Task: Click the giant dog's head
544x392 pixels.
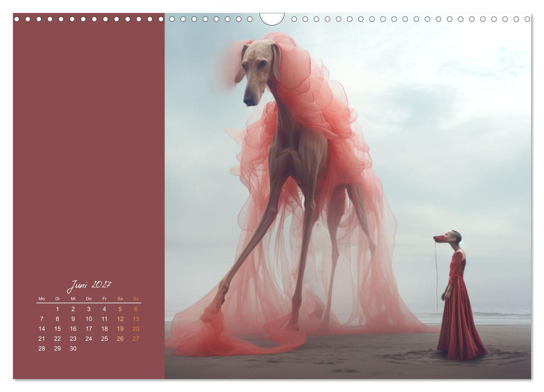Action: pos(258,71)
